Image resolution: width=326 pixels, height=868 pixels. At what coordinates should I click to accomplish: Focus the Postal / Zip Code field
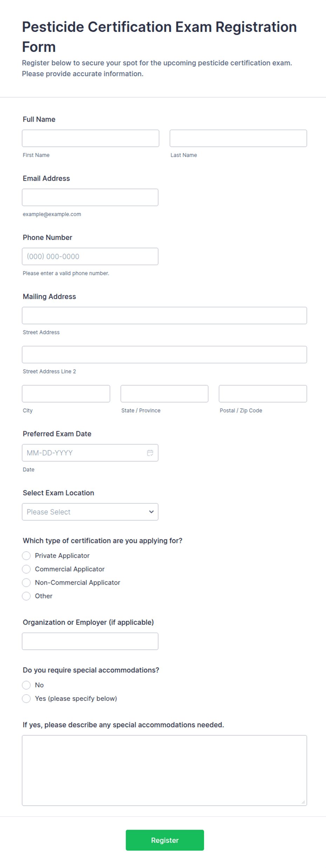[263, 394]
